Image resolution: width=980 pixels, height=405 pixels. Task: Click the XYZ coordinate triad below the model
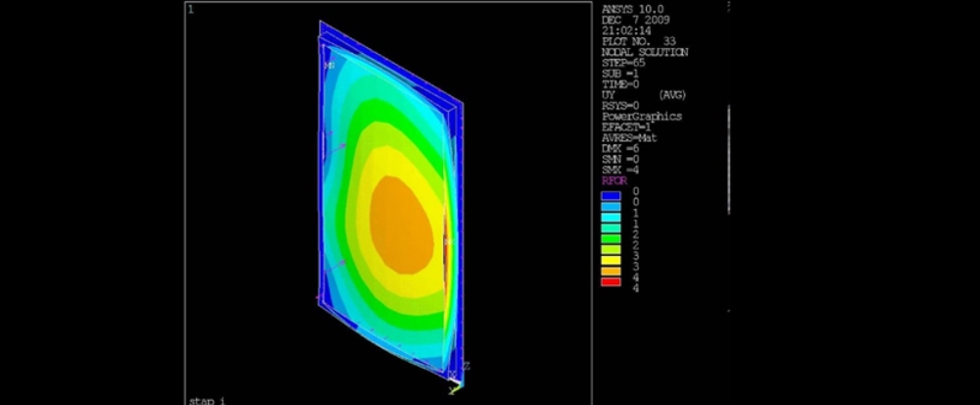(458, 379)
